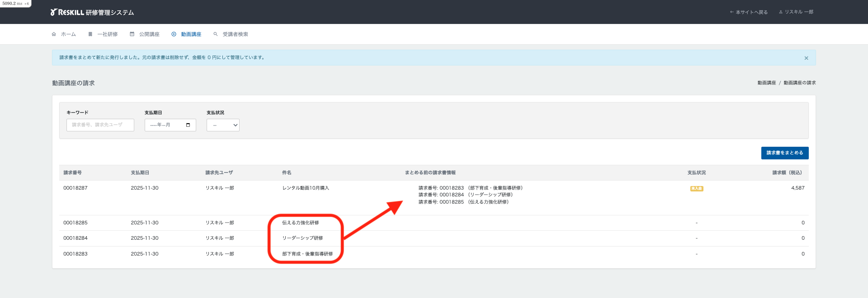Dismiss the blue notification banner
This screenshot has height=298, width=868.
point(806,58)
